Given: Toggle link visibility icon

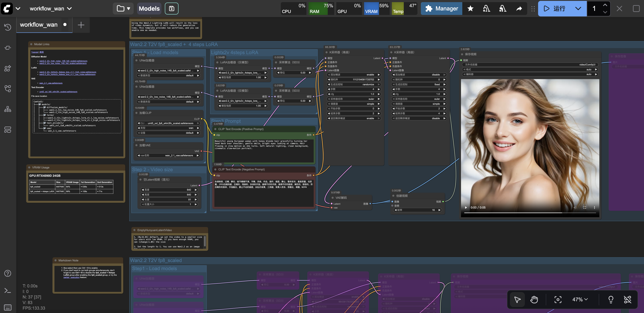Looking at the screenshot, I should (627, 299).
